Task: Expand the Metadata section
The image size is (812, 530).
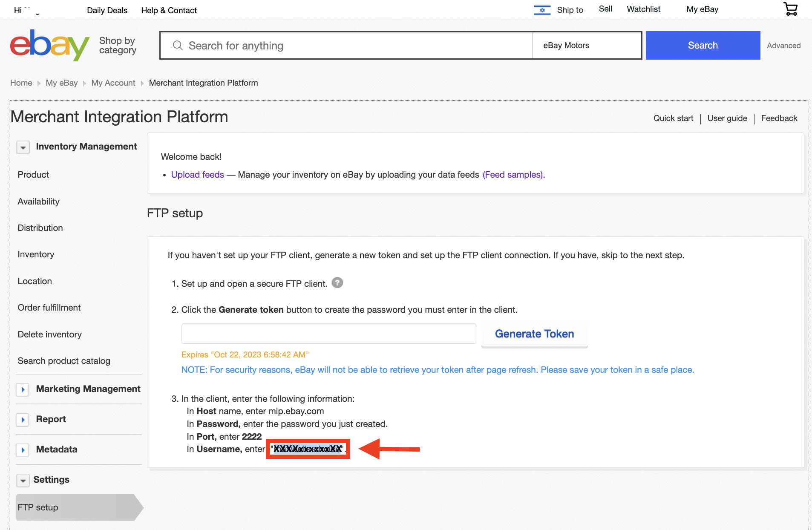Action: pyautogui.click(x=23, y=450)
